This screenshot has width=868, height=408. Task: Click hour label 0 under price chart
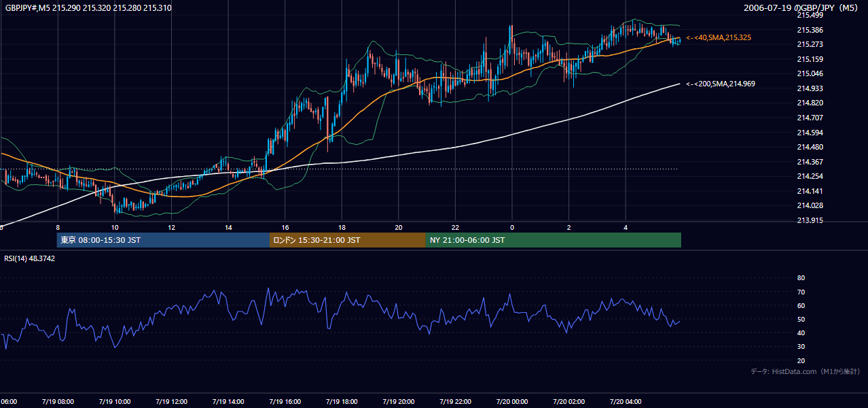[x=512, y=227]
